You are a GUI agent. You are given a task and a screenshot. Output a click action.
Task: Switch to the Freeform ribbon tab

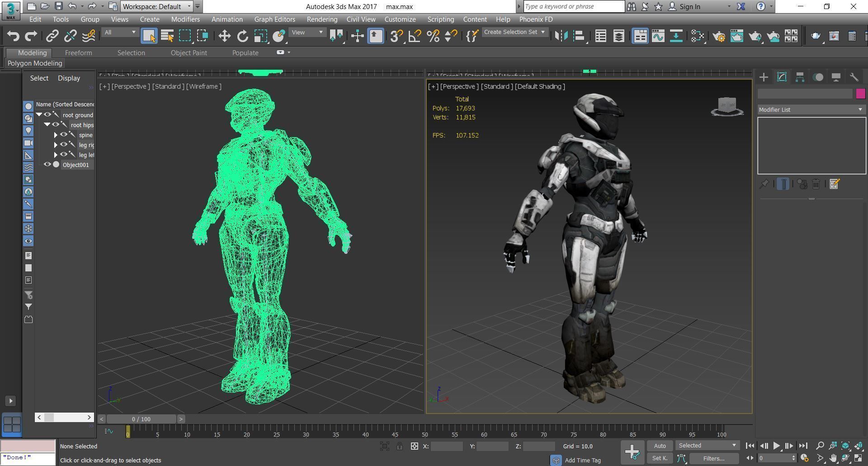[78, 53]
